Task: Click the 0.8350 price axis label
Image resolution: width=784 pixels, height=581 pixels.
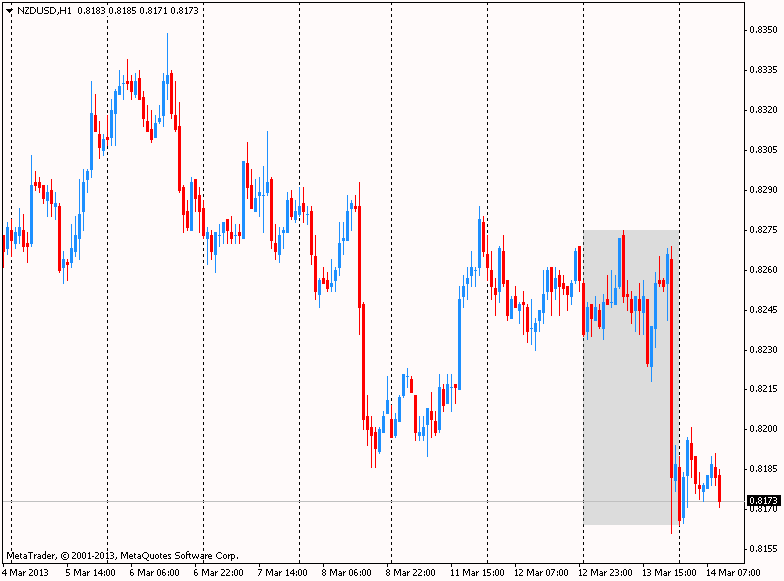Action: [x=763, y=30]
